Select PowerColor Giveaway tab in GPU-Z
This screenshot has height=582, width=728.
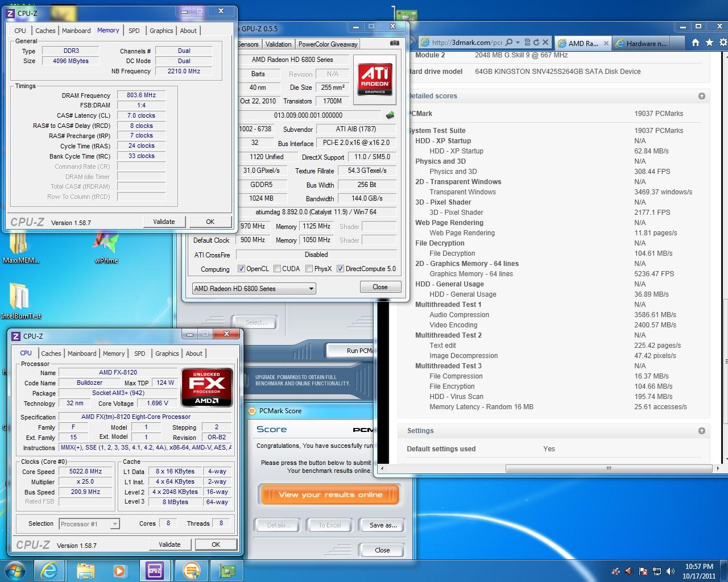(328, 44)
